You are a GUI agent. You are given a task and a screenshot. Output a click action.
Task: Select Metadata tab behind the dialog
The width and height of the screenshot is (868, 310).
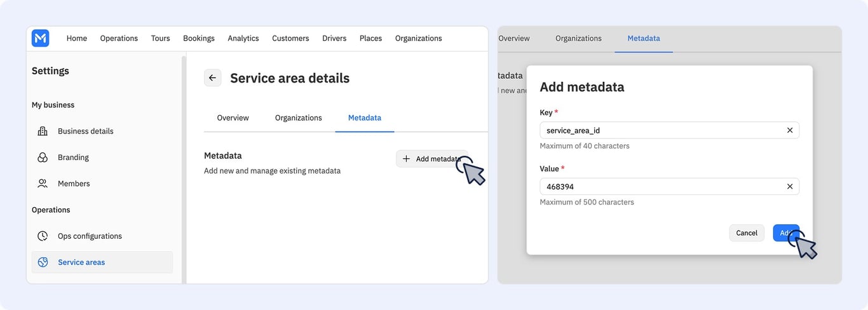click(644, 39)
